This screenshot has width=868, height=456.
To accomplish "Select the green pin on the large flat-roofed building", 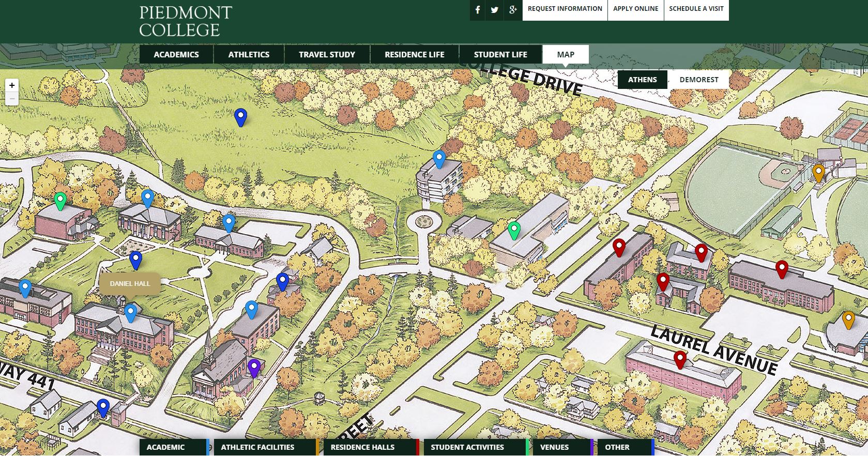I will [x=513, y=231].
